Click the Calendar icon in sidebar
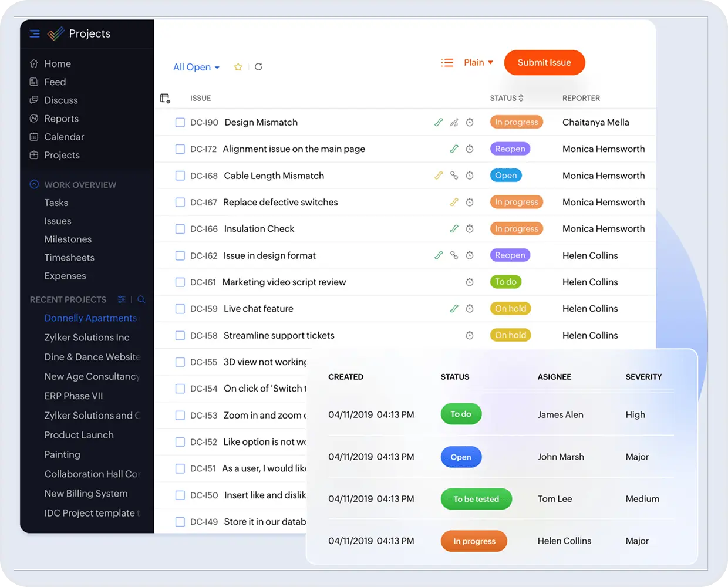This screenshot has width=728, height=587. [34, 136]
